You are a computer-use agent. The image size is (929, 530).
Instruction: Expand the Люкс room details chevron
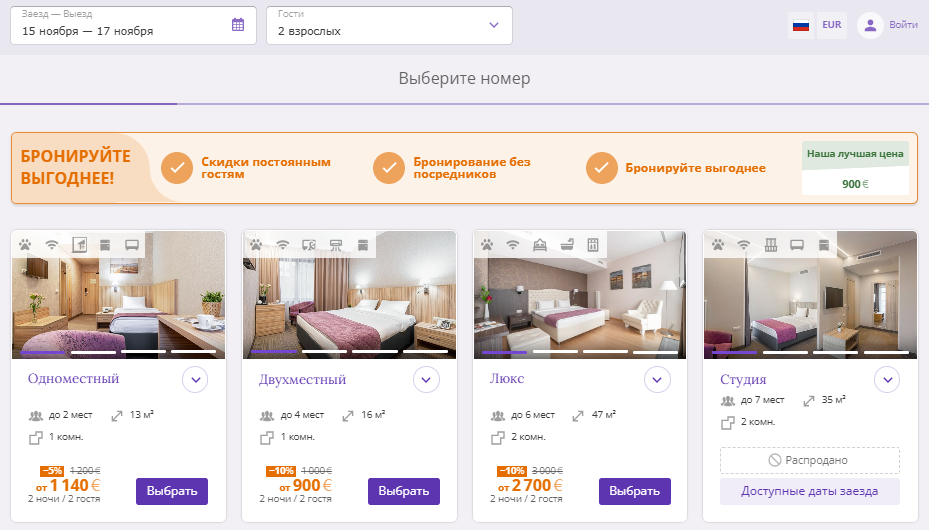657,380
